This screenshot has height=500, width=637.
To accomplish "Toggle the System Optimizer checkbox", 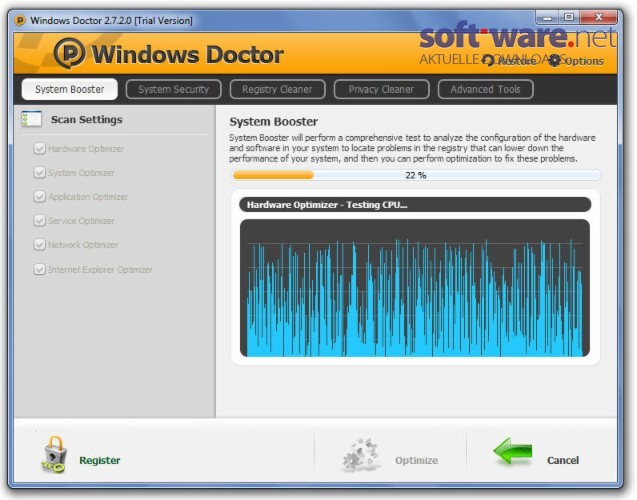I will point(39,173).
